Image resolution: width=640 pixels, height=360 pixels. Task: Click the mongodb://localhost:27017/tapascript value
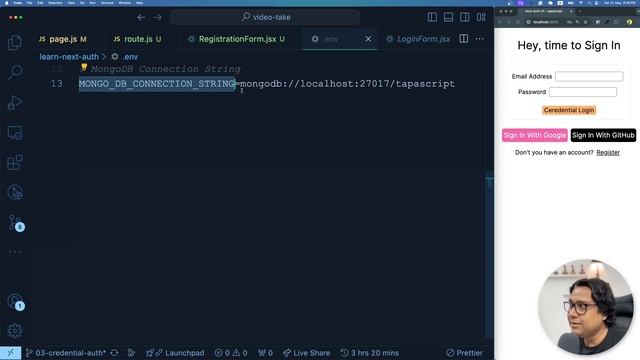pyautogui.click(x=347, y=84)
